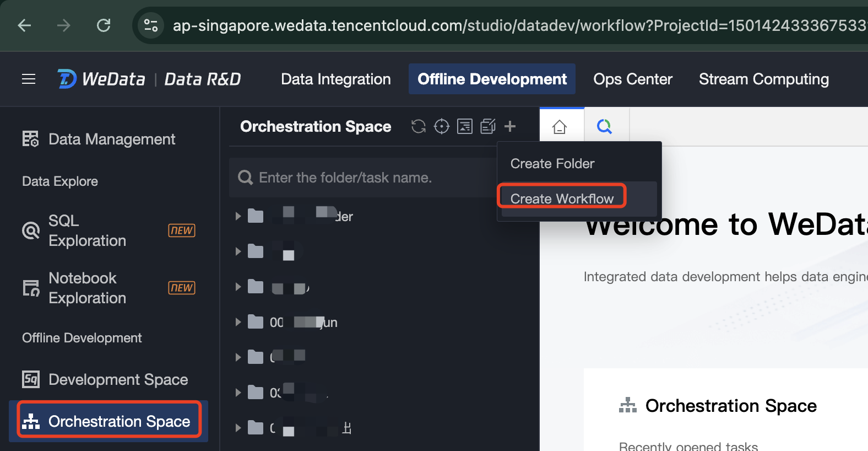Open site information icon in address bar
The image size is (868, 451).
tap(150, 25)
